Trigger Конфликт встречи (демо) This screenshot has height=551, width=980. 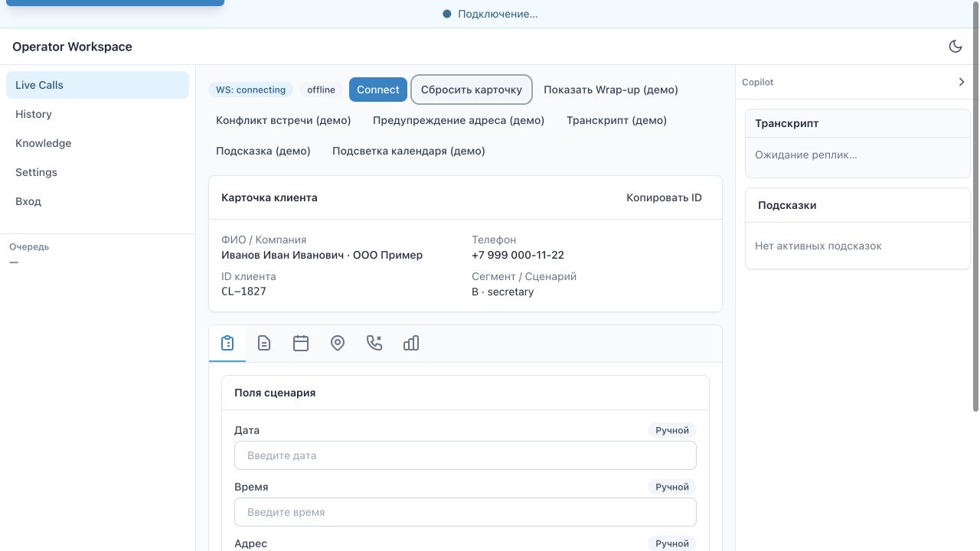283,120
